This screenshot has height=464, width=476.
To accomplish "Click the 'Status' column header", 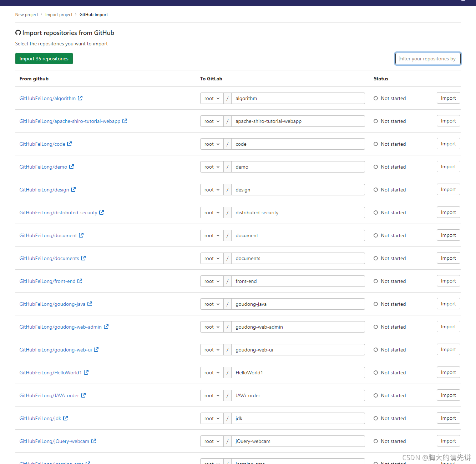I will (x=381, y=79).
